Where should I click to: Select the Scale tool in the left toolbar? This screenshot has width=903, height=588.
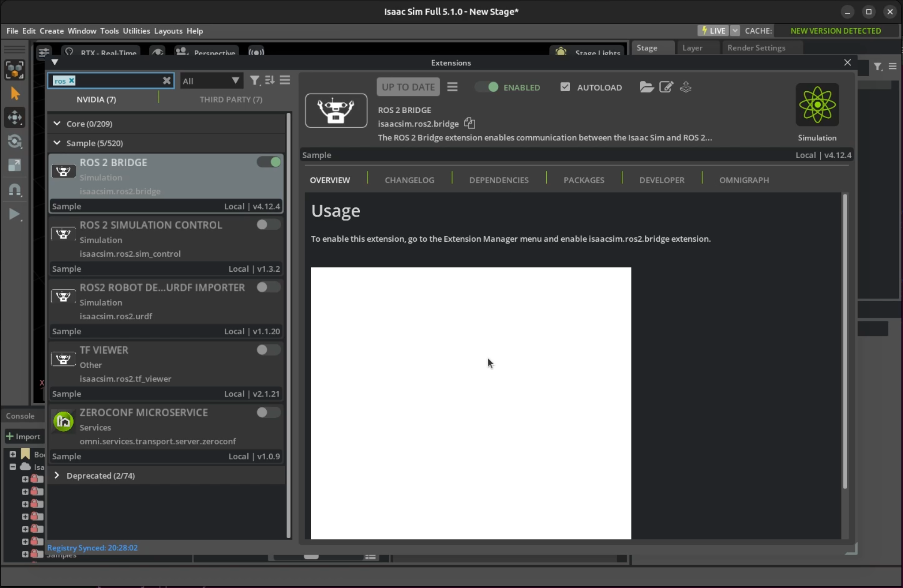tap(15, 165)
